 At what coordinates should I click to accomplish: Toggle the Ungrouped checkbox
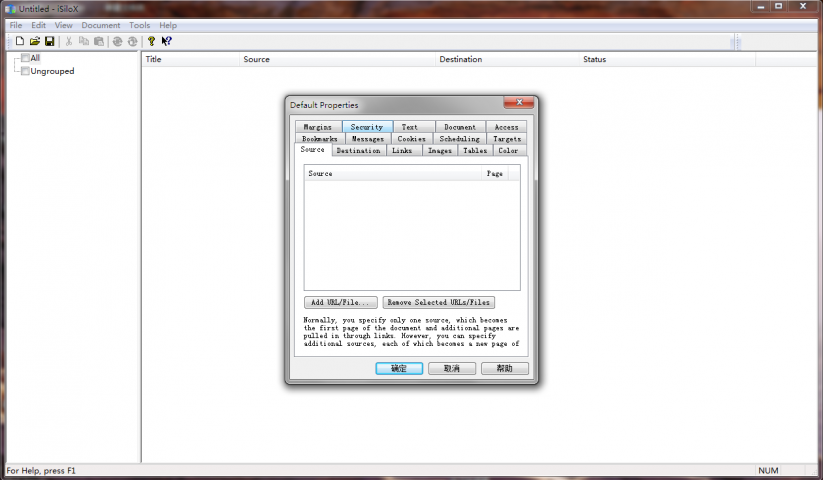[25, 71]
